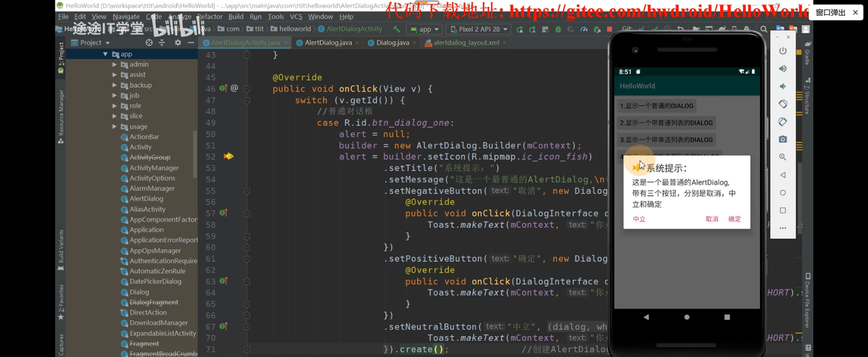Click the emulator volume up icon

pyautogui.click(x=783, y=68)
